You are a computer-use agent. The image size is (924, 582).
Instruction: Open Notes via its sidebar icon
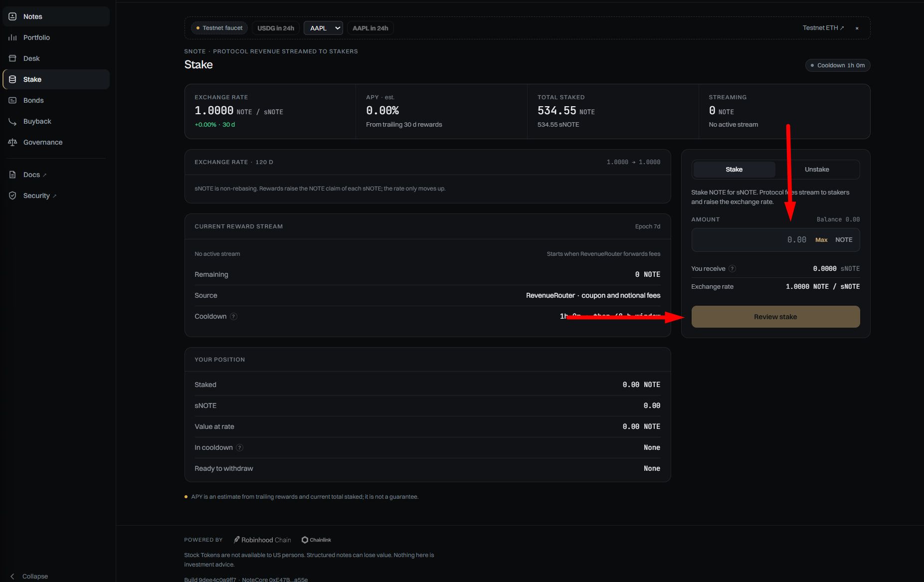point(12,16)
